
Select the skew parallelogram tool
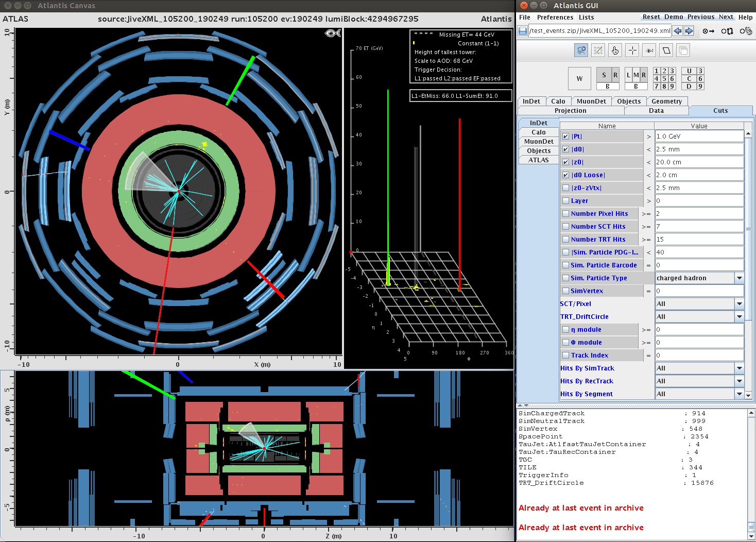[x=666, y=50]
